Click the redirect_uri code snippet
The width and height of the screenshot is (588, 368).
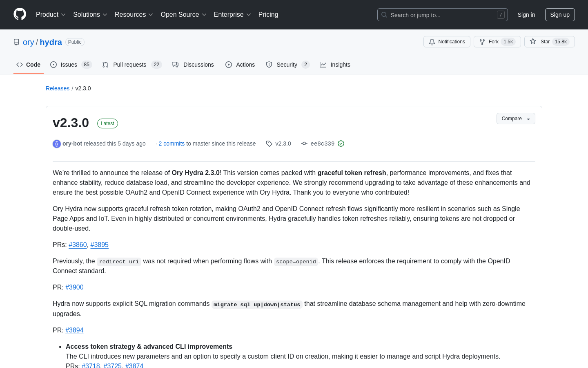pos(119,262)
